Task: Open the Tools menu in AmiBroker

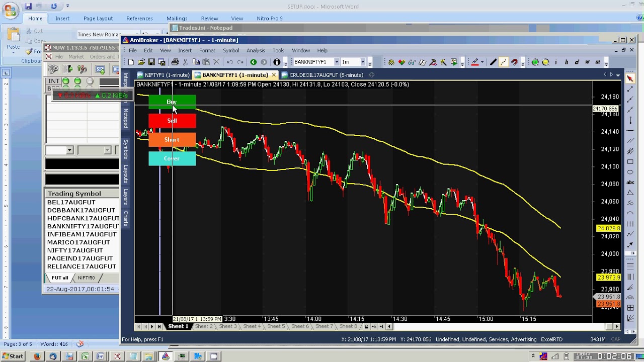Action: tap(278, 50)
